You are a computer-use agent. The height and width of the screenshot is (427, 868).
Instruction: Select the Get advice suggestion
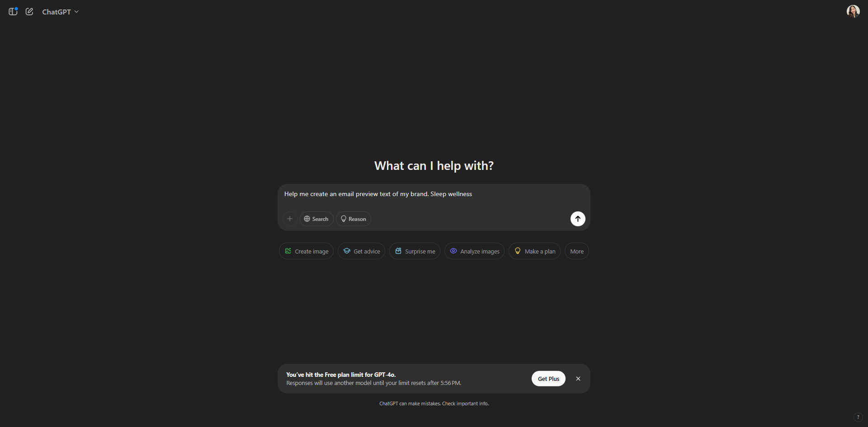pyautogui.click(x=361, y=251)
